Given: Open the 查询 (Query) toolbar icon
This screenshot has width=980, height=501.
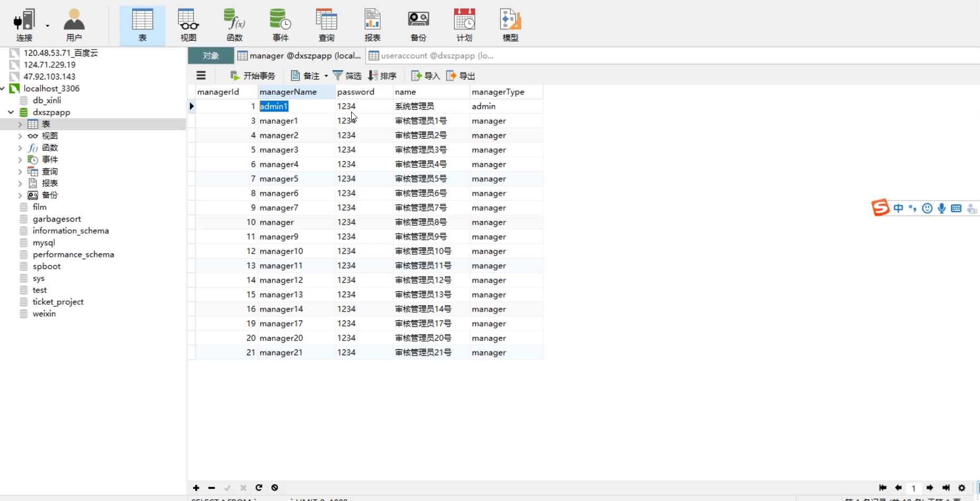Looking at the screenshot, I should pyautogui.click(x=326, y=25).
